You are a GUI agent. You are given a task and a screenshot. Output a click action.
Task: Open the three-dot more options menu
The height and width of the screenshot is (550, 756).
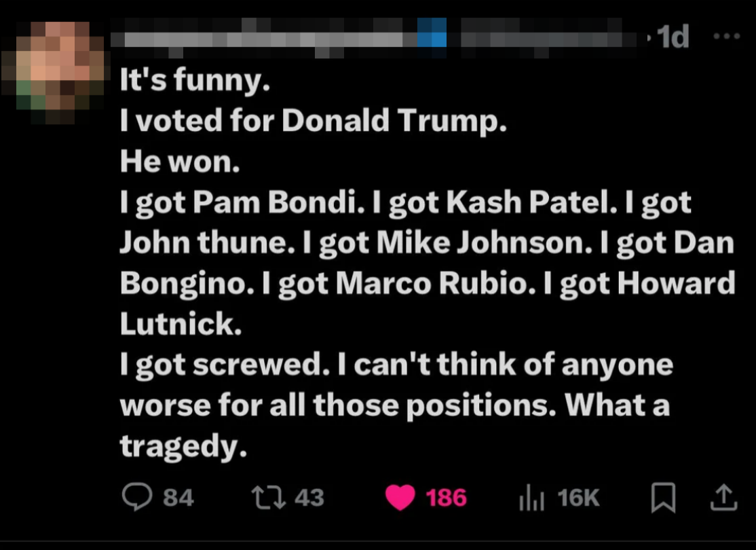pos(727,37)
